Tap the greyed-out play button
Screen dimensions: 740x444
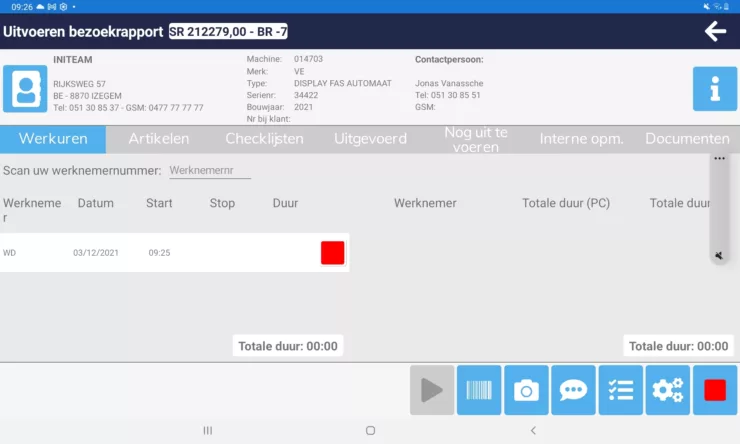click(432, 390)
